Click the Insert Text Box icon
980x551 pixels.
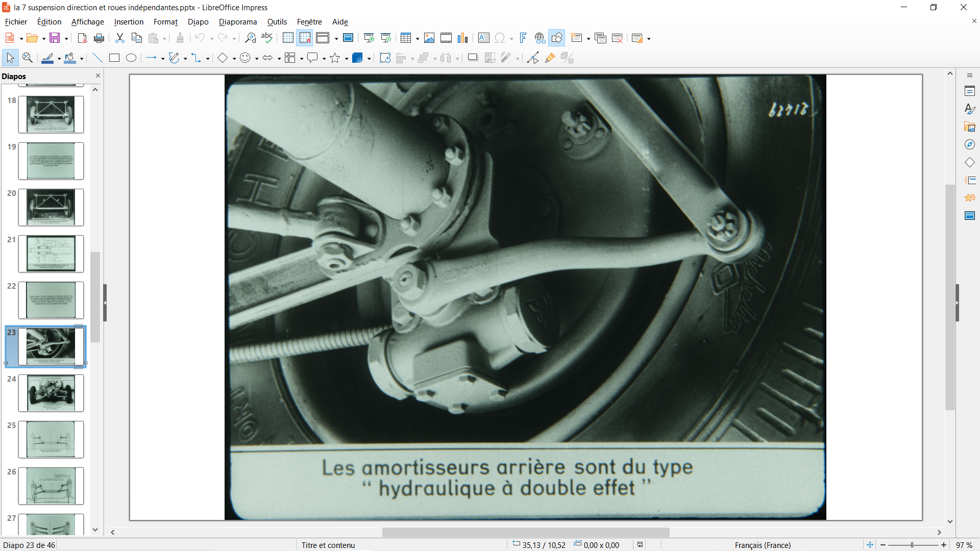484,38
